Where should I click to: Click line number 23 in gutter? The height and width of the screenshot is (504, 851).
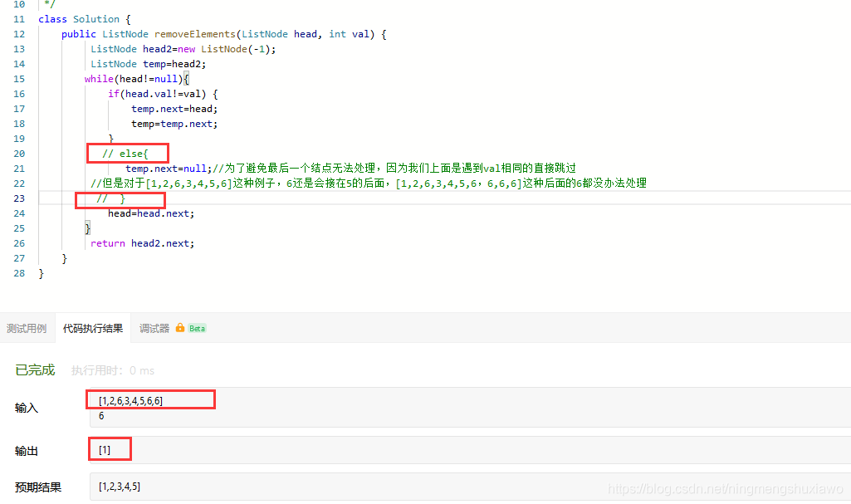pos(19,198)
